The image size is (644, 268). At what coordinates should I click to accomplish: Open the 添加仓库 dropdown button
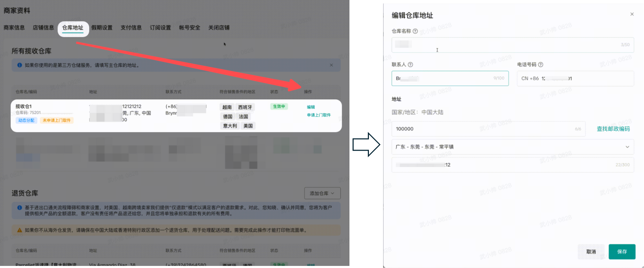322,193
